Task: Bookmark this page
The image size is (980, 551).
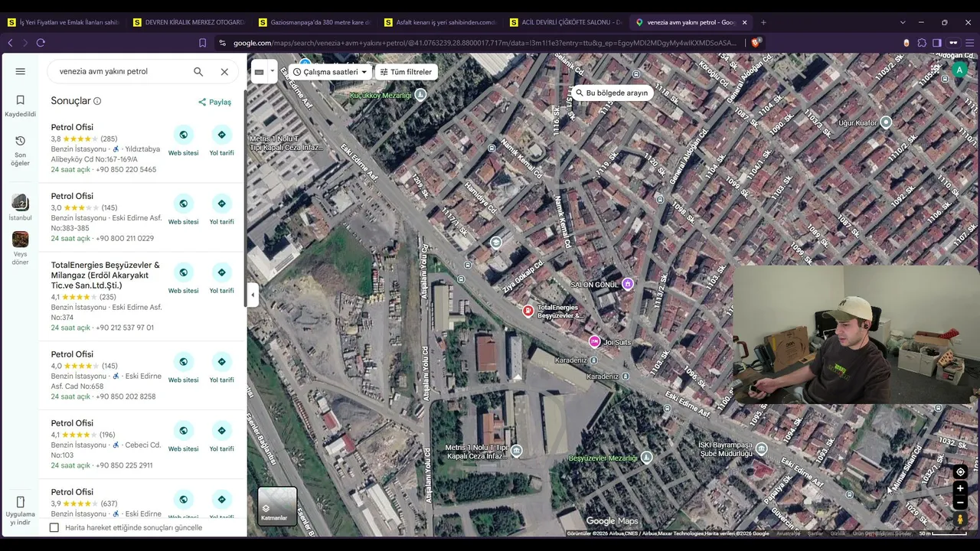Action: pyautogui.click(x=202, y=43)
